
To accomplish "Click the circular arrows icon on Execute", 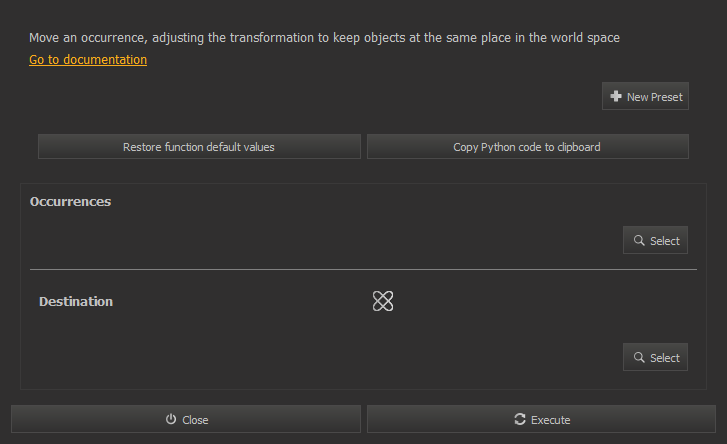I will tap(520, 419).
